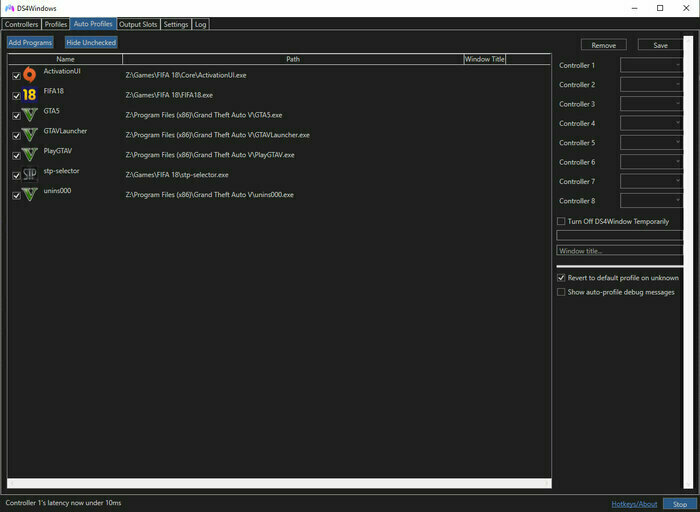Uncheck the PlayGTAV program checkbox

17,156
